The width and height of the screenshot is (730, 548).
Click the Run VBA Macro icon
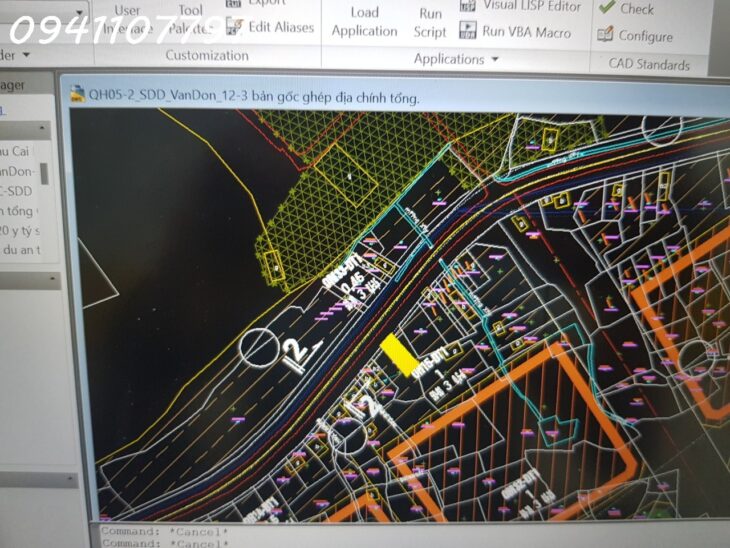[x=468, y=31]
